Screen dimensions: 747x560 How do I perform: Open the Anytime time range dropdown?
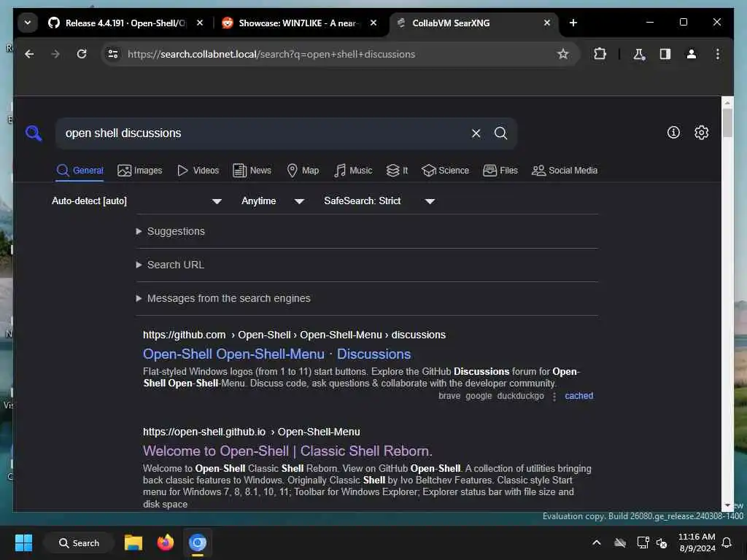273,201
